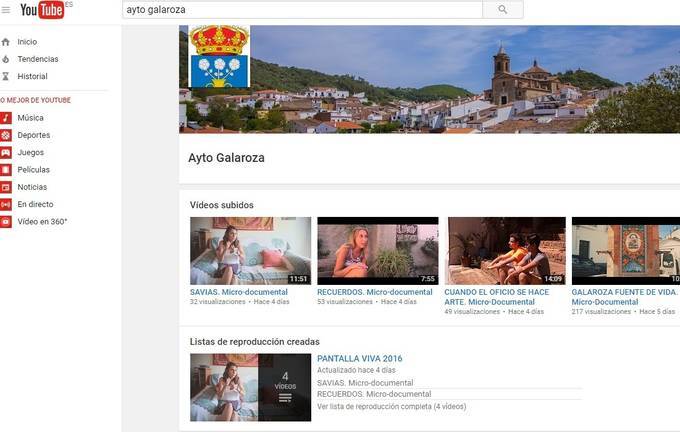680x432 pixels.
Task: Open the Inicio home icon
Action: coord(6,42)
